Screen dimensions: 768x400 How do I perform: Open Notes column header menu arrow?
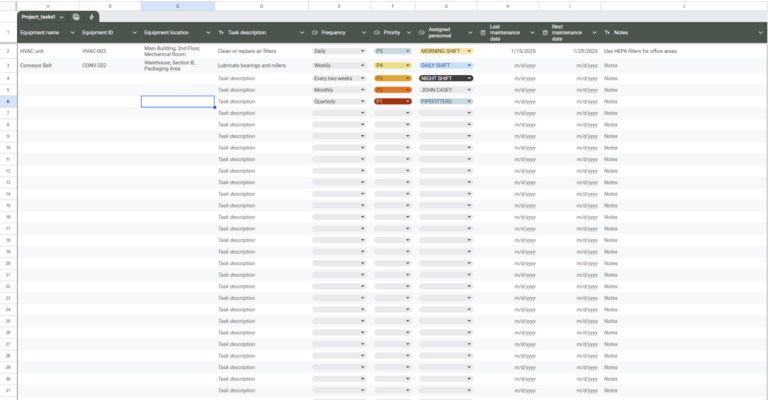761,33
